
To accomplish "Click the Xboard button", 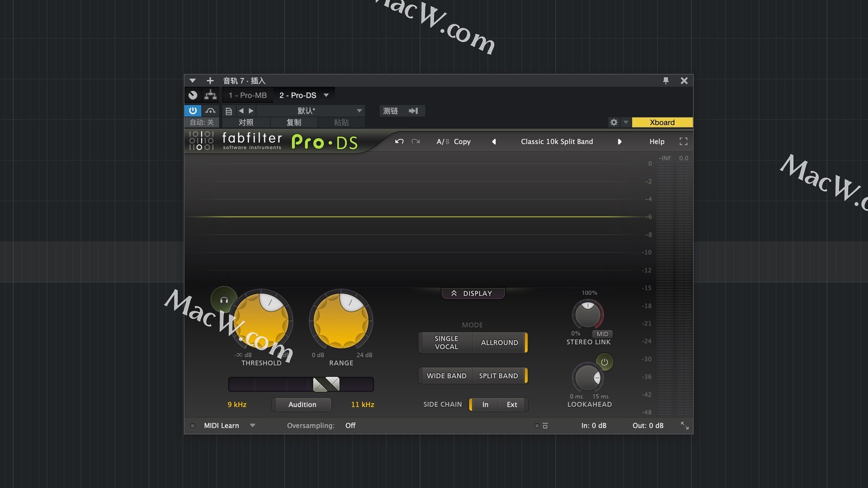I will pyautogui.click(x=662, y=122).
